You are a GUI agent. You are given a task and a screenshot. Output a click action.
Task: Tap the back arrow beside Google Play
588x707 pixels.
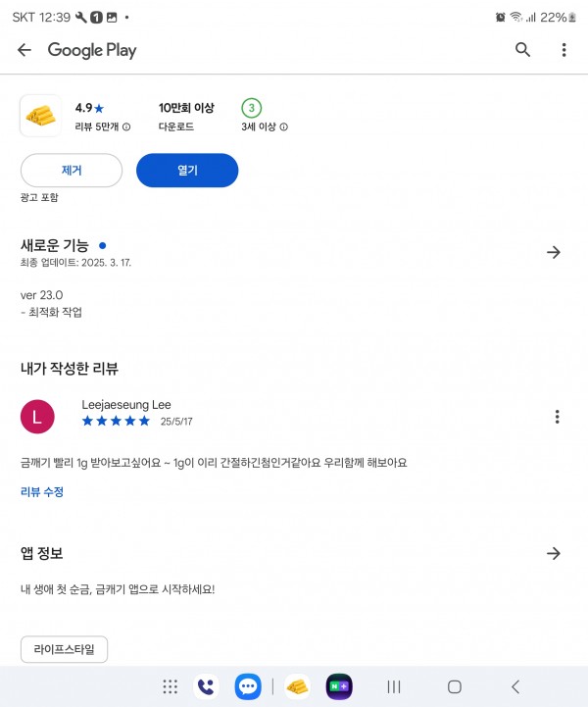(x=24, y=50)
